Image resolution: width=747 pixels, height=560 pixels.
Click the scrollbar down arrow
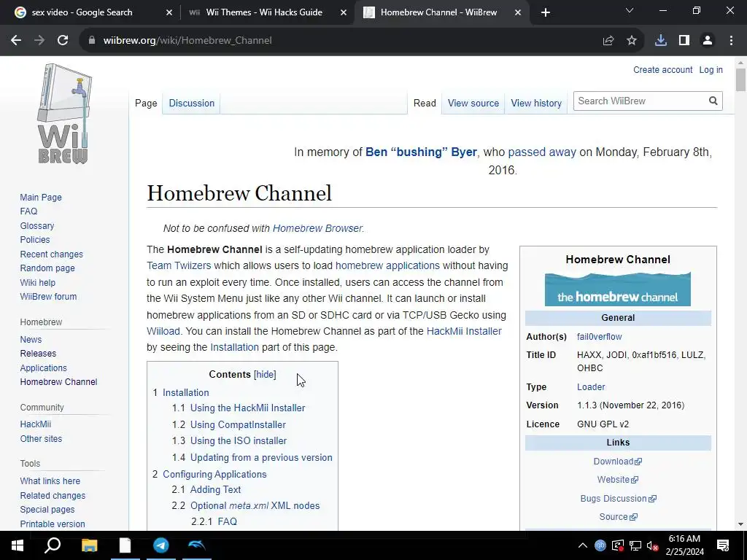(x=740, y=524)
